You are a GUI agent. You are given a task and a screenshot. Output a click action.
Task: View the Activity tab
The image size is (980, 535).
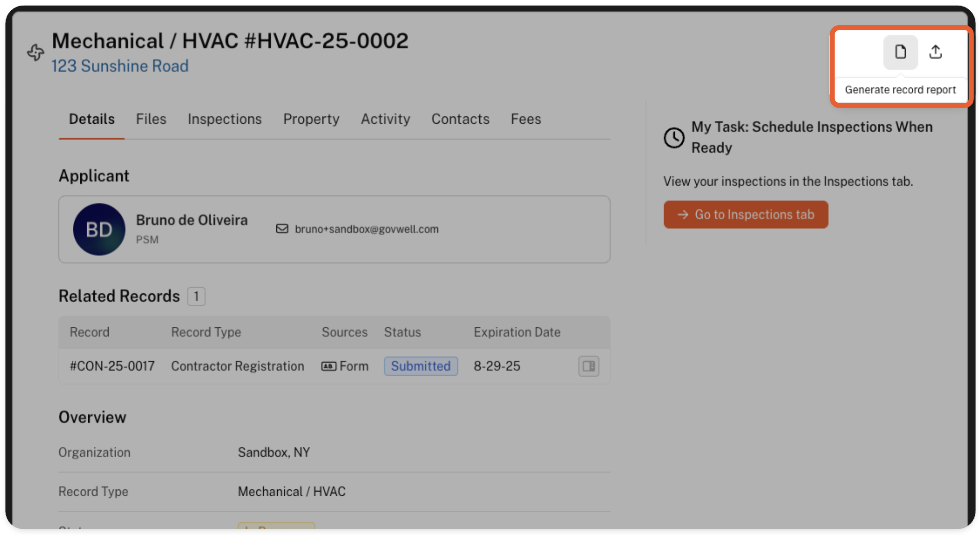click(385, 119)
